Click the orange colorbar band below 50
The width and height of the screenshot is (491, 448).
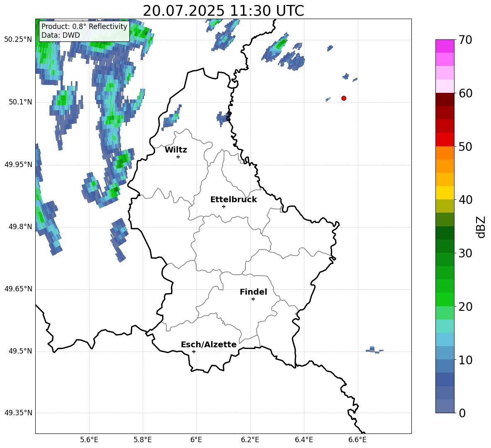(x=445, y=153)
